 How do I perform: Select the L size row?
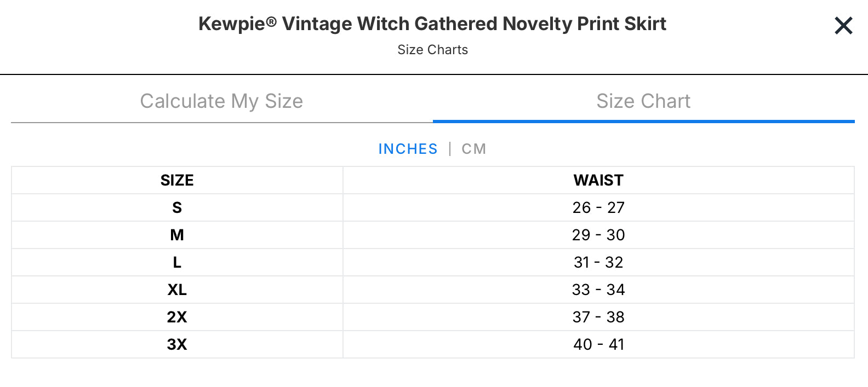coord(433,262)
